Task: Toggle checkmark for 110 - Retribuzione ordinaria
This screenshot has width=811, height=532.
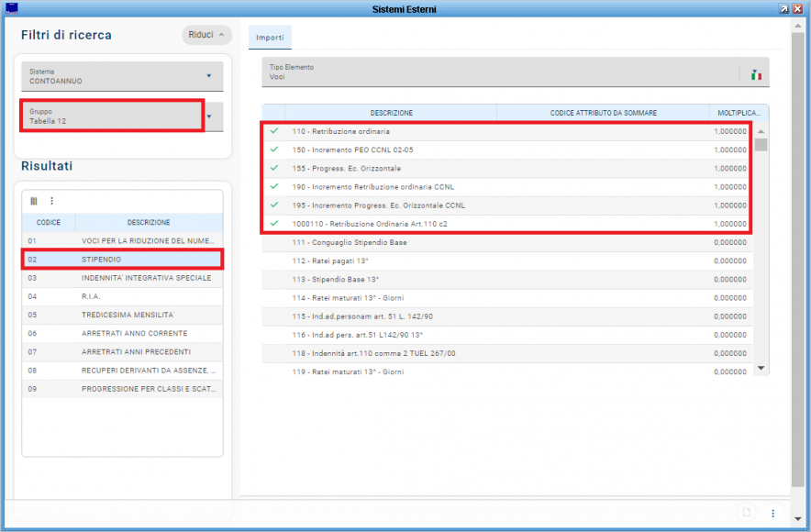Action: (274, 131)
